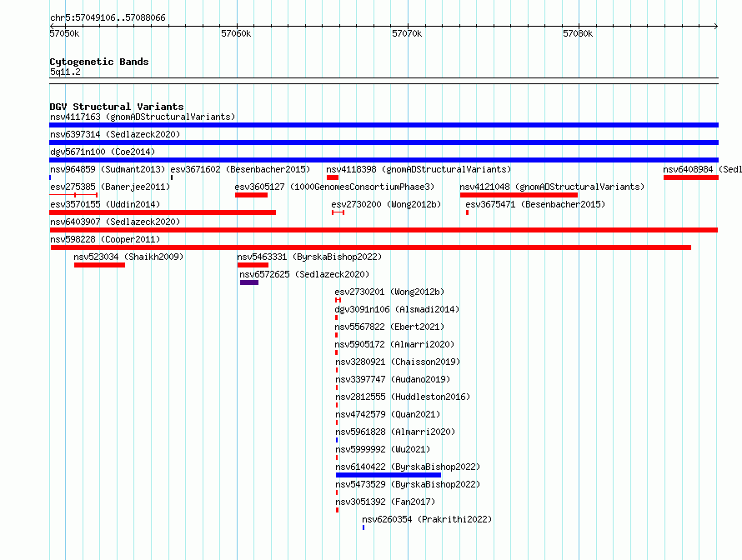Click the 57080k ruler position label

pos(578,33)
